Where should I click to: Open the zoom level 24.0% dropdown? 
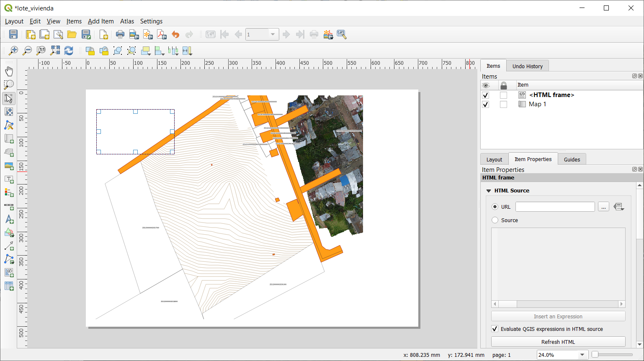coord(582,355)
